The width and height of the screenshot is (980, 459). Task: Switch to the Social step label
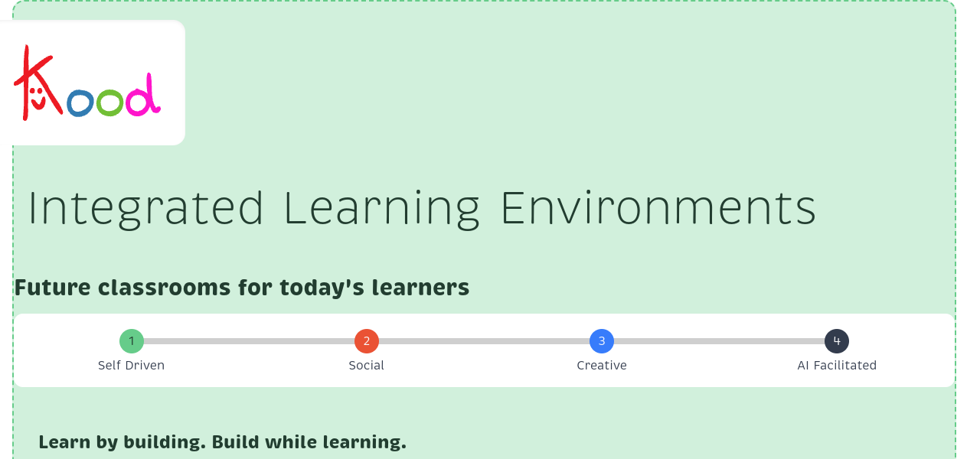(367, 366)
